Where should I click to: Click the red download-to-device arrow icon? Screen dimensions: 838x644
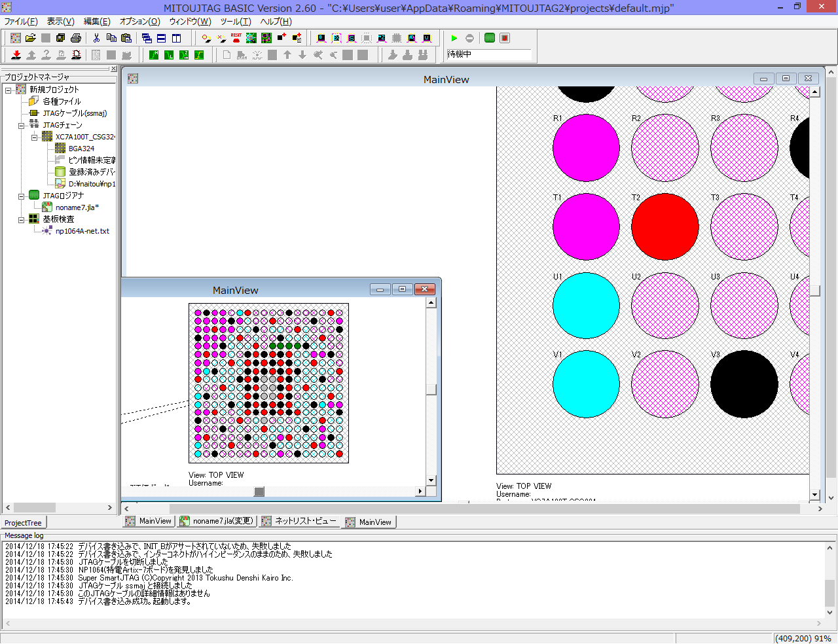[16, 55]
